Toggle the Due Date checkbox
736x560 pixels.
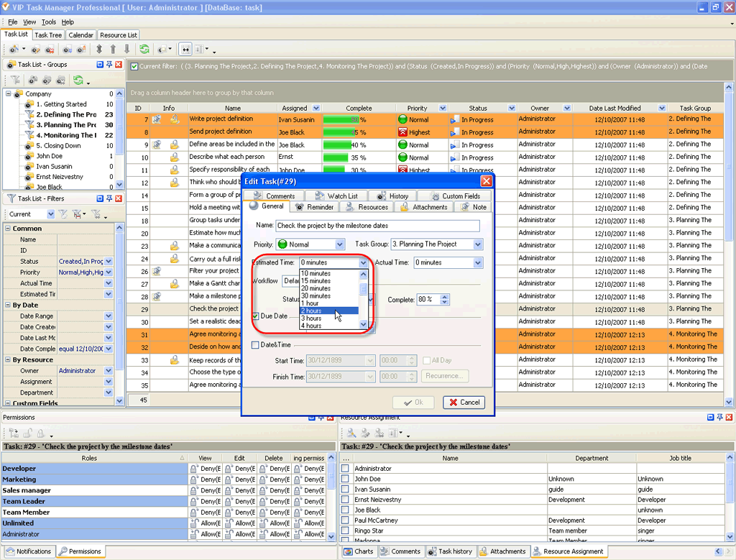tap(255, 316)
